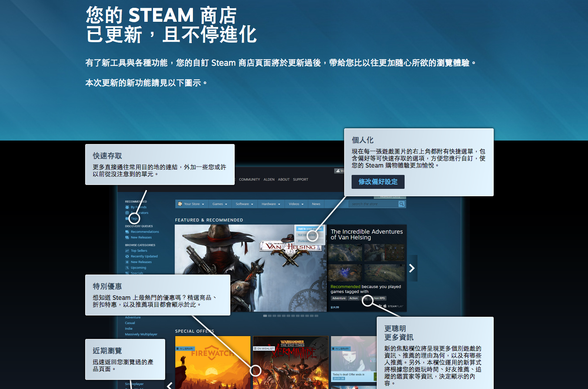Expand the Videos dropdown
This screenshot has width=588, height=389.
(296, 204)
